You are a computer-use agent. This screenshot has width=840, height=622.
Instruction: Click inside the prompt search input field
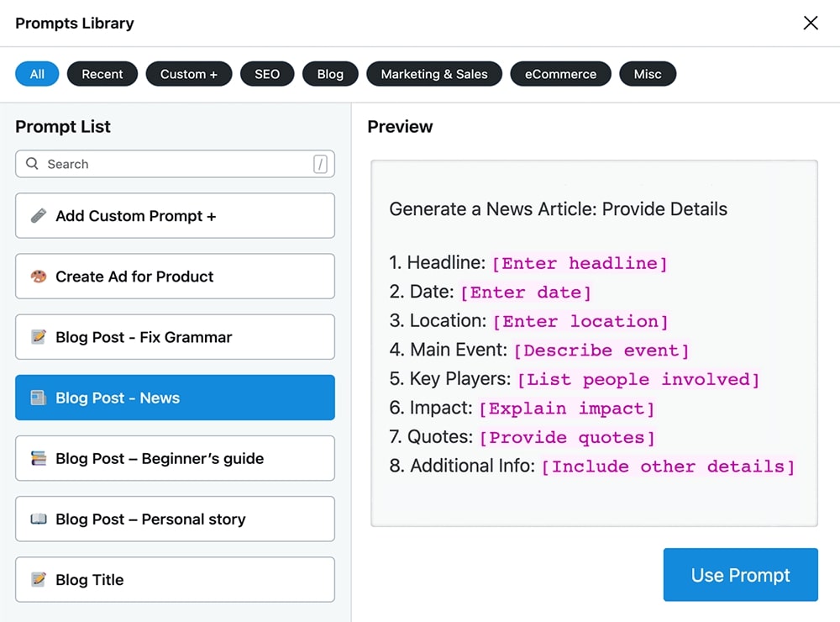168,164
